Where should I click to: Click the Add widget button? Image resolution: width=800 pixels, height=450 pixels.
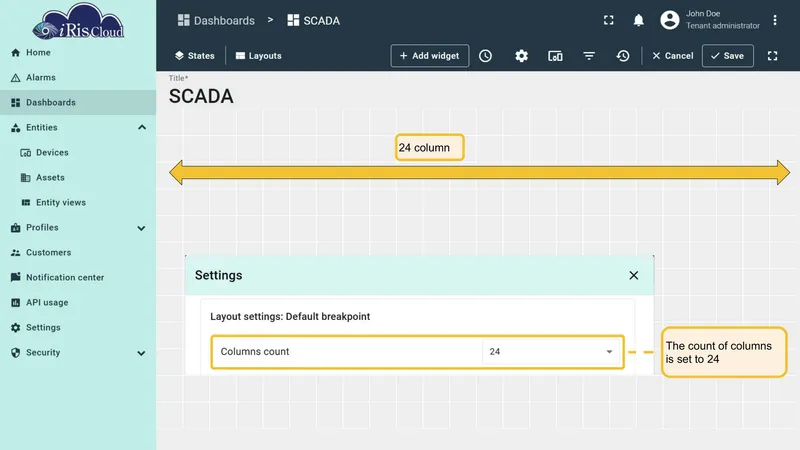[430, 56]
